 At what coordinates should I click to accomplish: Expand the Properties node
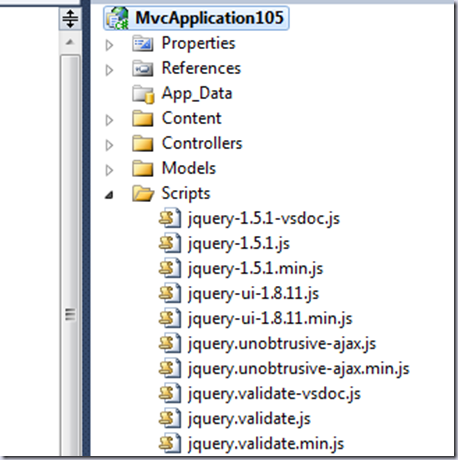[109, 45]
